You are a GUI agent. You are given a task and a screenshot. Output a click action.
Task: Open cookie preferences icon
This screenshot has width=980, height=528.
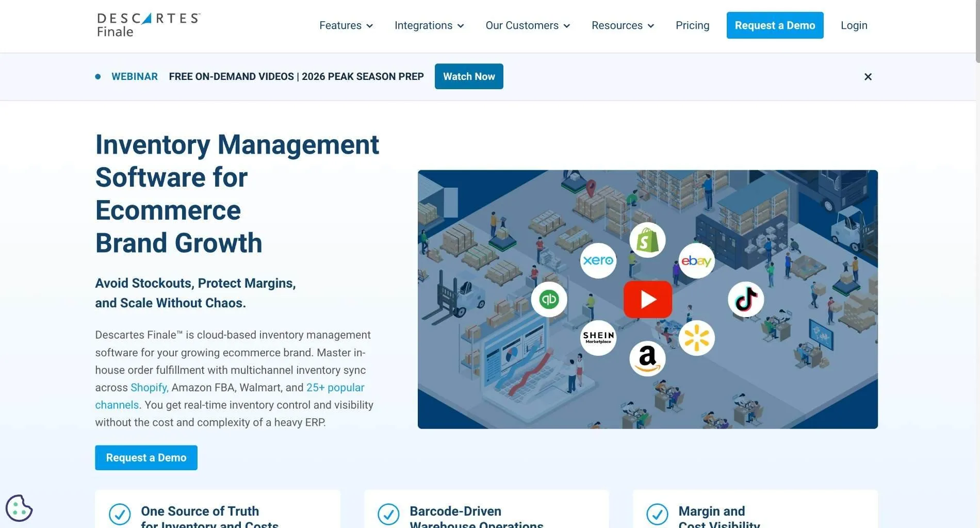click(19, 508)
